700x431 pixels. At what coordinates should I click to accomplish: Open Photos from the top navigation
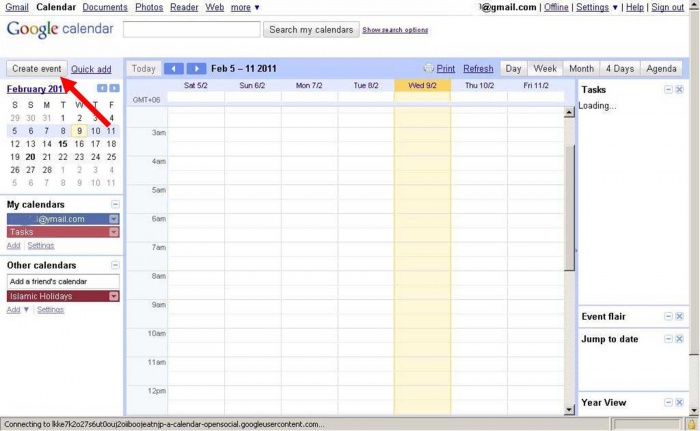pyautogui.click(x=149, y=7)
